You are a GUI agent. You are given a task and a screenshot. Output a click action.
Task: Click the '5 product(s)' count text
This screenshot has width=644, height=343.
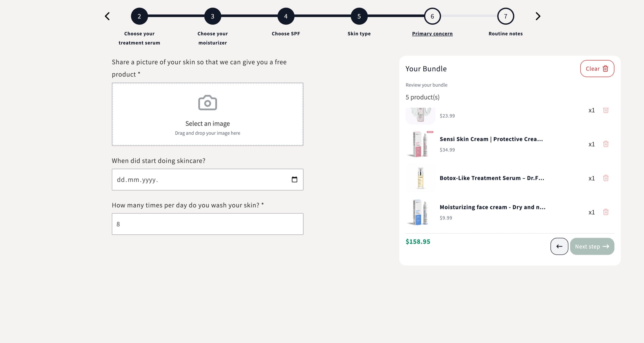click(422, 97)
